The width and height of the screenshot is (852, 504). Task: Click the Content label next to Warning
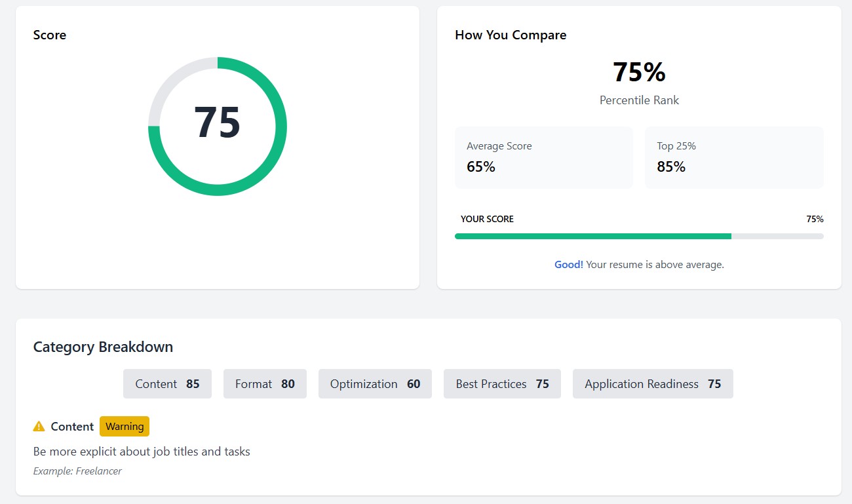tap(72, 427)
